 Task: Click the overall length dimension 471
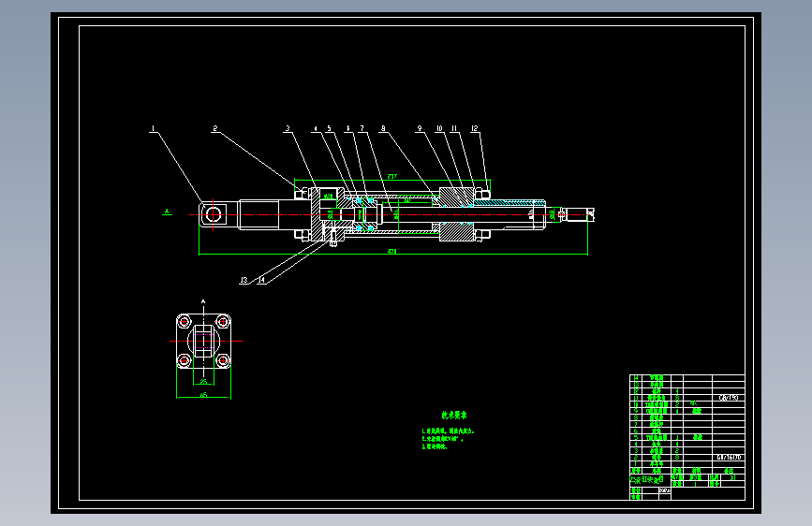point(392,251)
